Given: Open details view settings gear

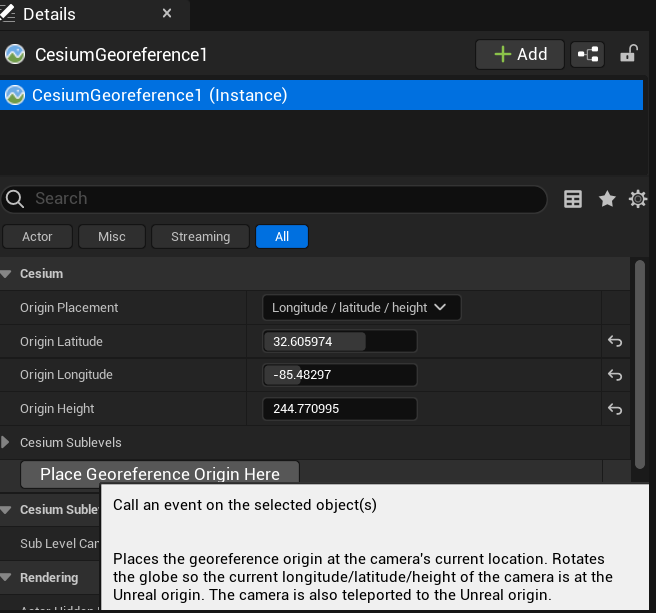Looking at the screenshot, I should [638, 199].
